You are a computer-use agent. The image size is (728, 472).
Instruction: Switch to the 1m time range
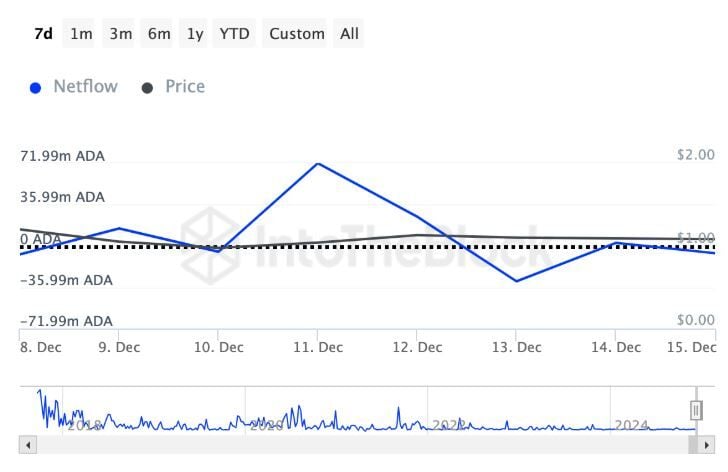point(81,33)
